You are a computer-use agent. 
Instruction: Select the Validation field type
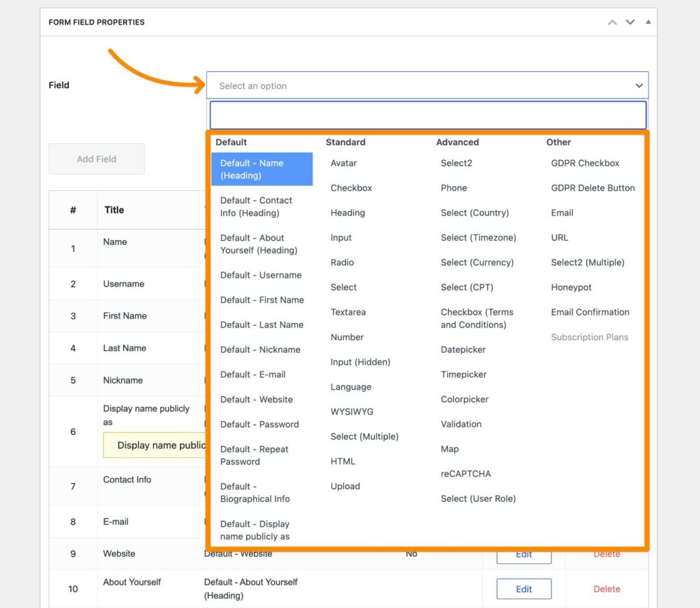(x=461, y=425)
